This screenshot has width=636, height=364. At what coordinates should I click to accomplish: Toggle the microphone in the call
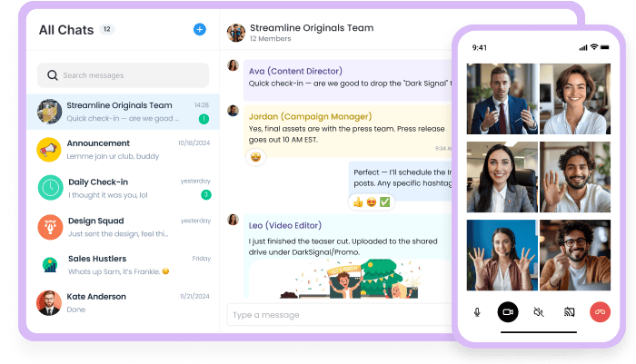(477, 312)
